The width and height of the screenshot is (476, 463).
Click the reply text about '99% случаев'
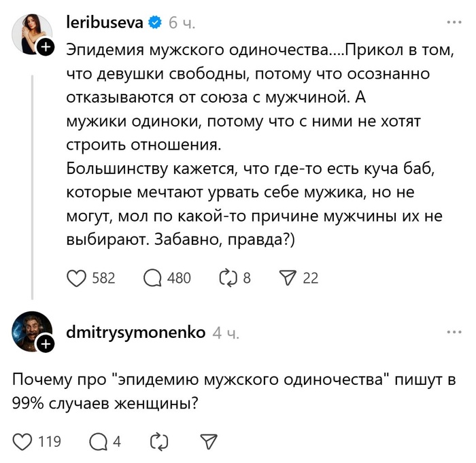coord(231,391)
